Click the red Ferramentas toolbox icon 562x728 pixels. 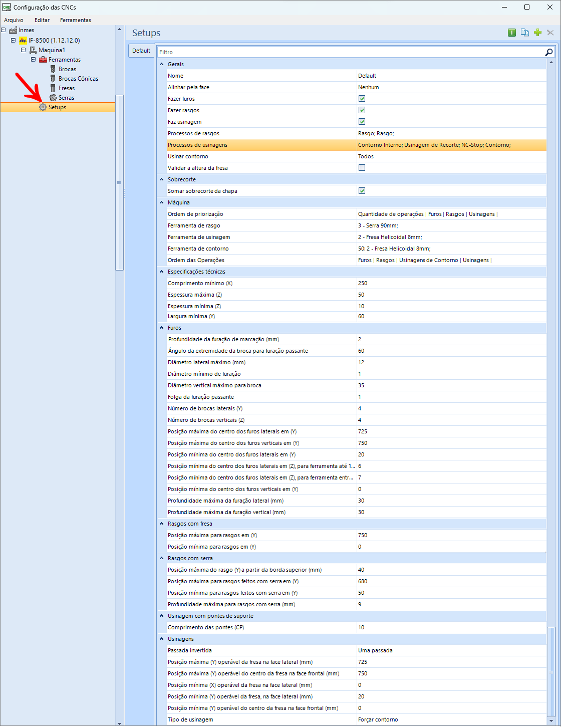tap(43, 60)
